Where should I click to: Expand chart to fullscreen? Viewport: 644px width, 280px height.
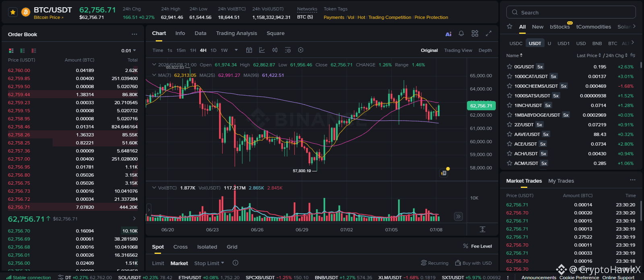[489, 33]
